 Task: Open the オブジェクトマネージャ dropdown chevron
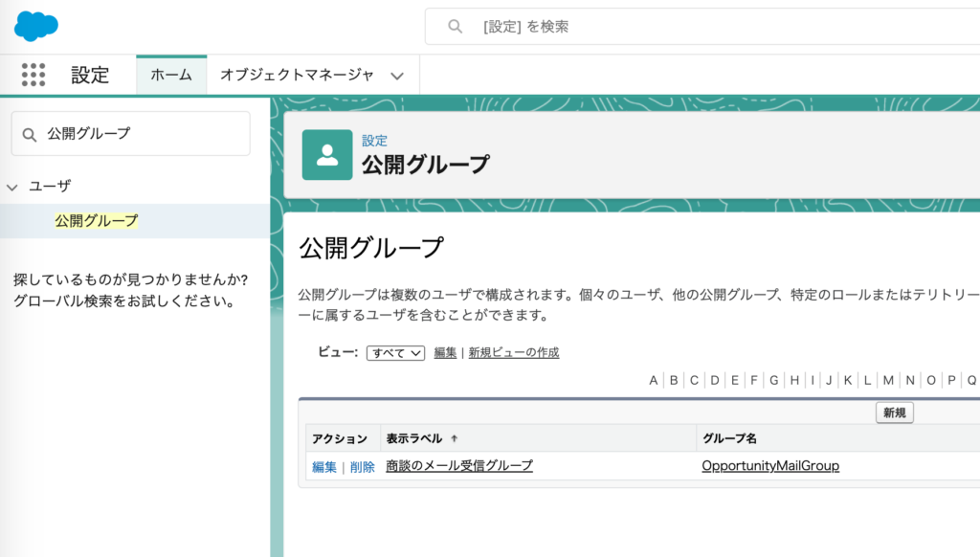[x=397, y=76]
